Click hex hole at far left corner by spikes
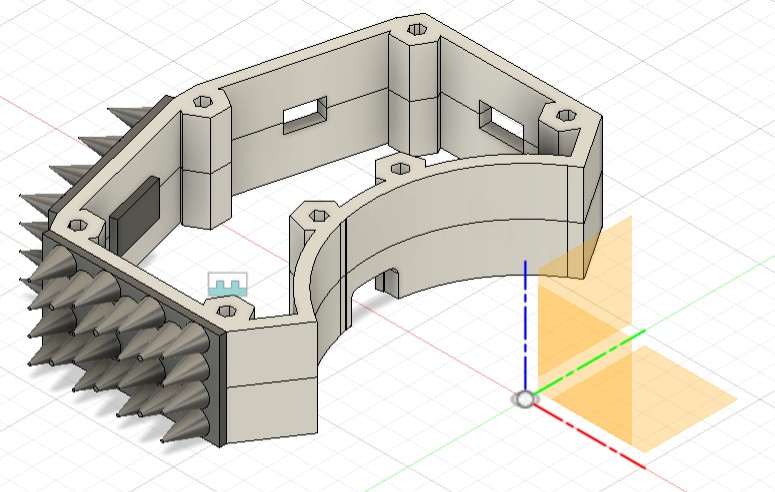The height and width of the screenshot is (492, 775). point(76,224)
